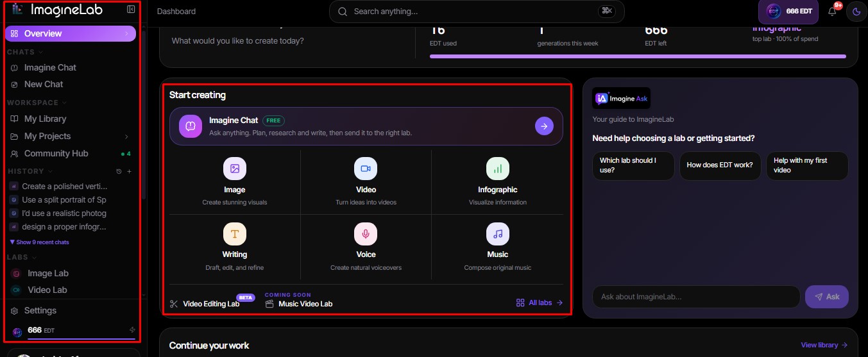Click the 666 EDT balance button in header
868x357 pixels.
788,11
